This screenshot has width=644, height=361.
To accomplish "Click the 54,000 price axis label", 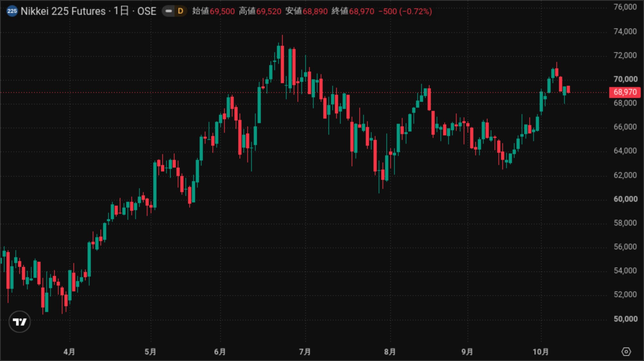I will [x=625, y=271].
